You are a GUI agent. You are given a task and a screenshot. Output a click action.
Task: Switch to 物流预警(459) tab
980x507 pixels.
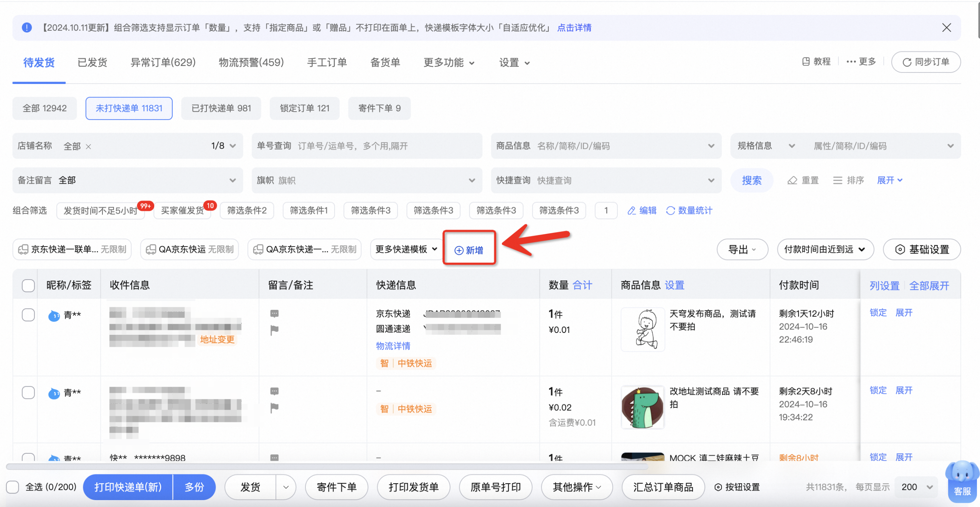click(251, 63)
